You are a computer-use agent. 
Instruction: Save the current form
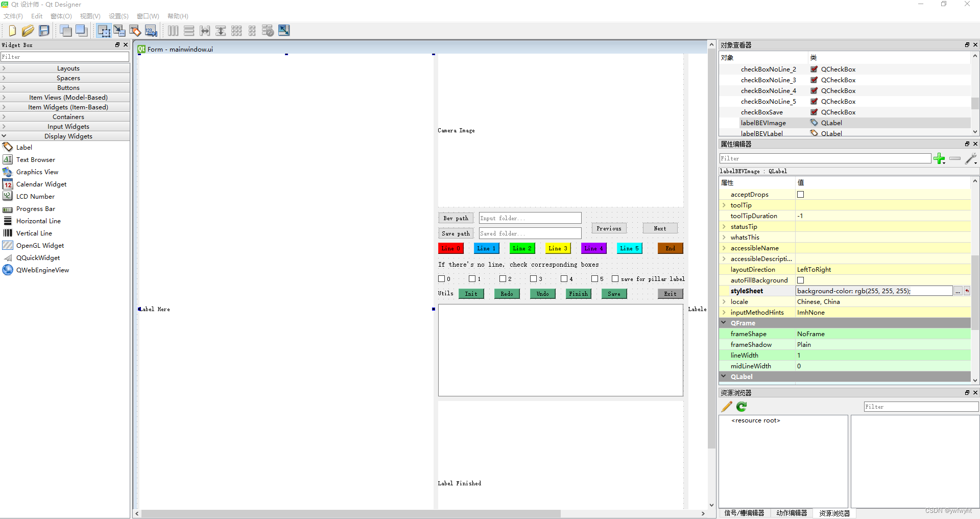point(43,31)
